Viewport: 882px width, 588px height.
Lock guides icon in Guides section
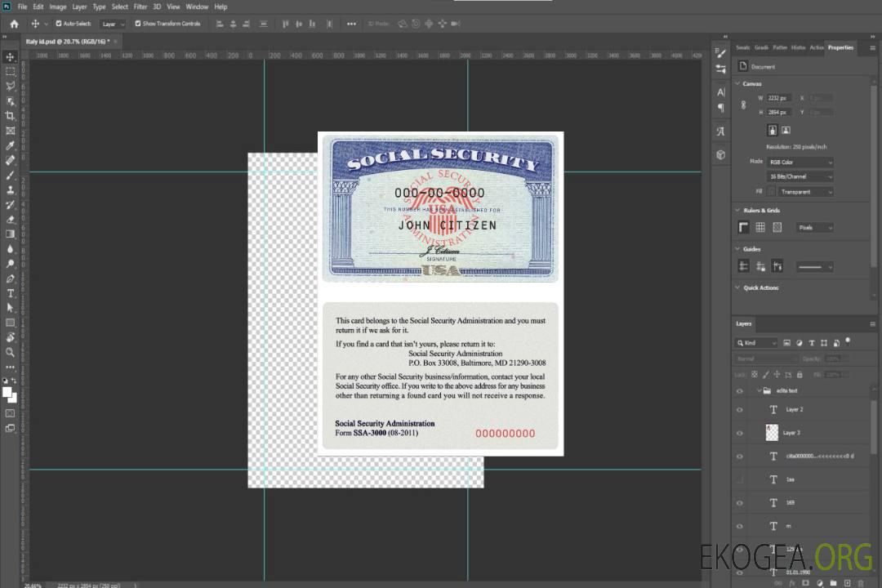[x=760, y=266]
